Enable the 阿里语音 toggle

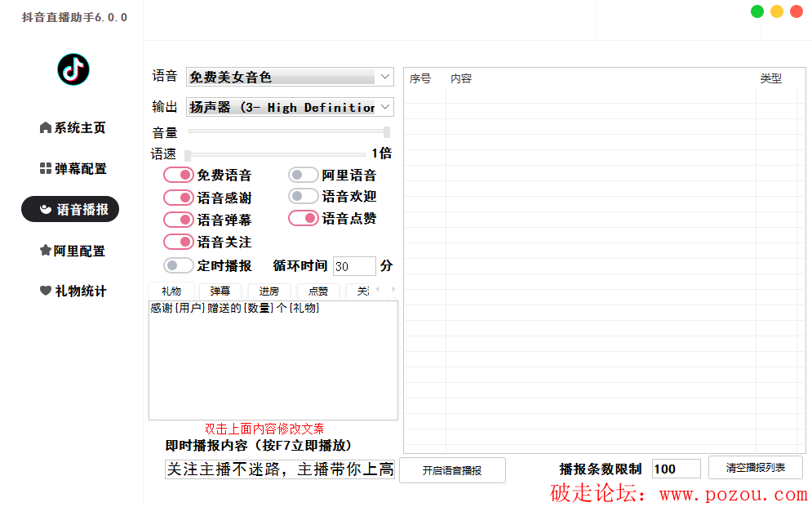point(304,175)
